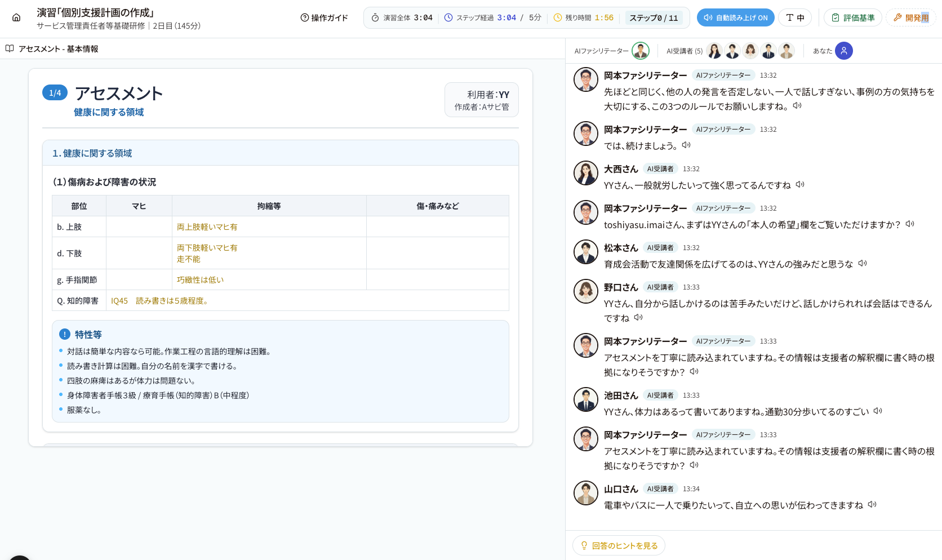
Task: Select the 1.健康に関する領域 section header
Action: (x=281, y=153)
